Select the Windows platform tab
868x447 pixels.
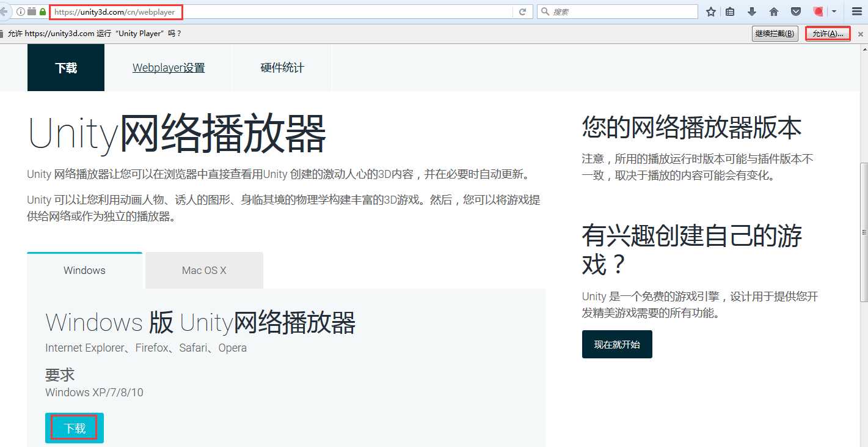84,270
